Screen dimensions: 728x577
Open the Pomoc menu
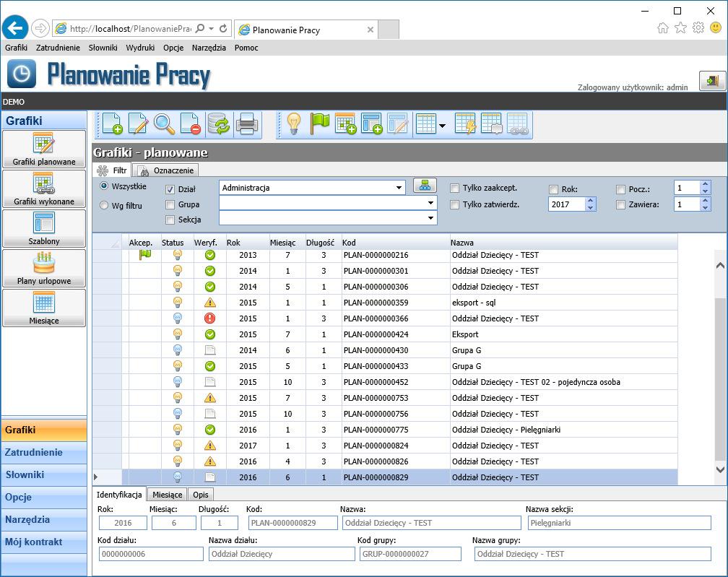click(x=246, y=48)
